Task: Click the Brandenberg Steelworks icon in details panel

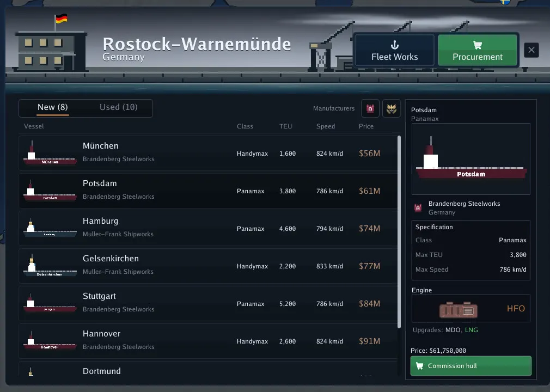Action: tap(418, 207)
